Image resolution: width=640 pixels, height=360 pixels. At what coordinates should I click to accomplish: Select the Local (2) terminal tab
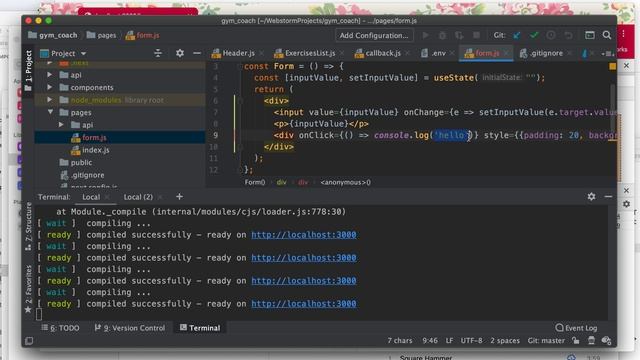coord(138,197)
